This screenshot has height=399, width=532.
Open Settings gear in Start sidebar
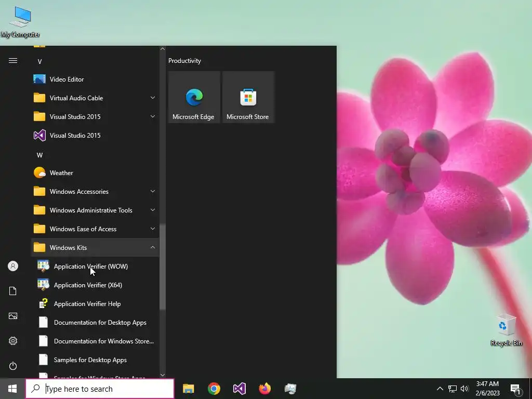(x=13, y=341)
